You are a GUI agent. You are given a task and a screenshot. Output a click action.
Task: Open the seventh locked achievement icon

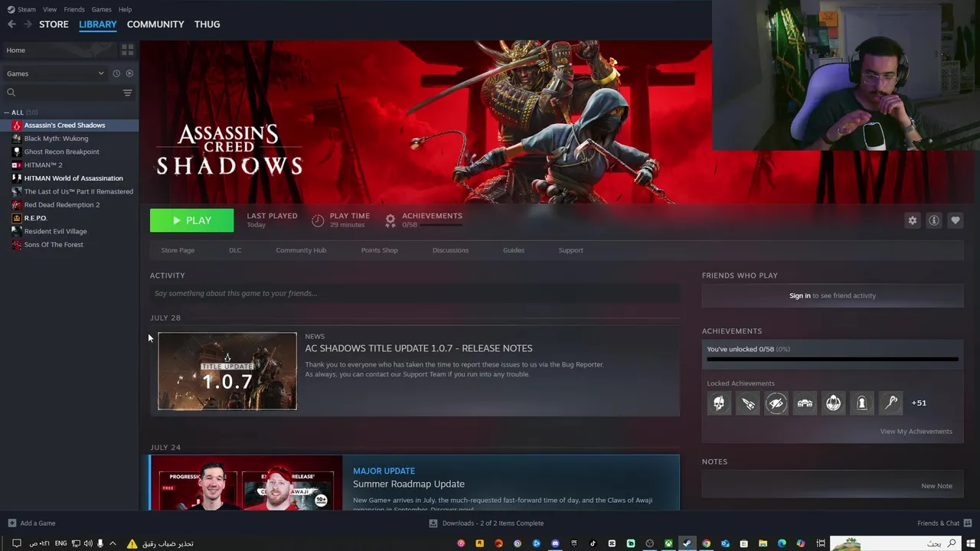[x=890, y=403]
